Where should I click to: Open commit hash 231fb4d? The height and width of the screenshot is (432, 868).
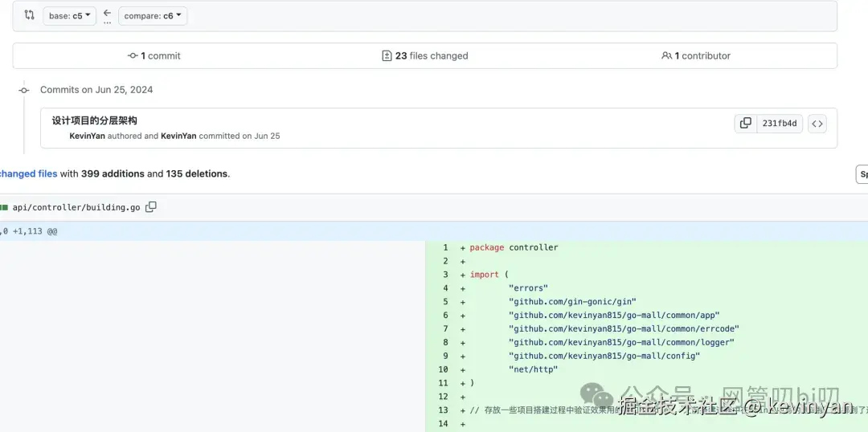(x=780, y=124)
